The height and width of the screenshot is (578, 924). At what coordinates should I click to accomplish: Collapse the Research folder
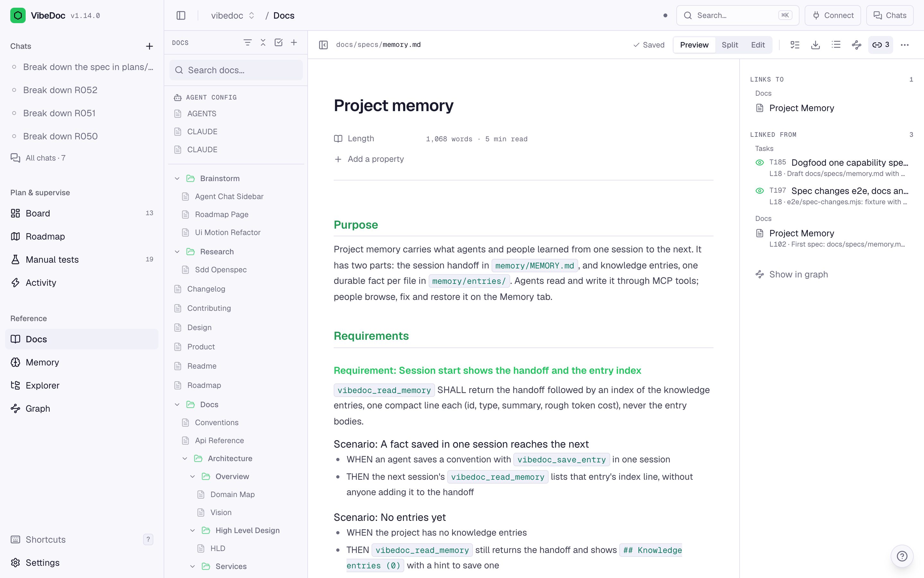(x=177, y=251)
